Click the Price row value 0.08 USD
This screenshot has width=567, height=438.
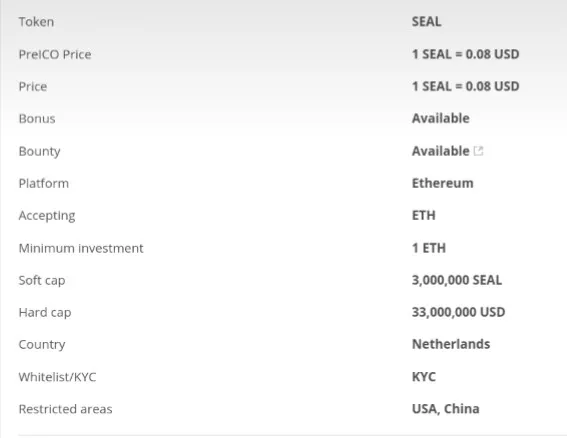point(465,86)
